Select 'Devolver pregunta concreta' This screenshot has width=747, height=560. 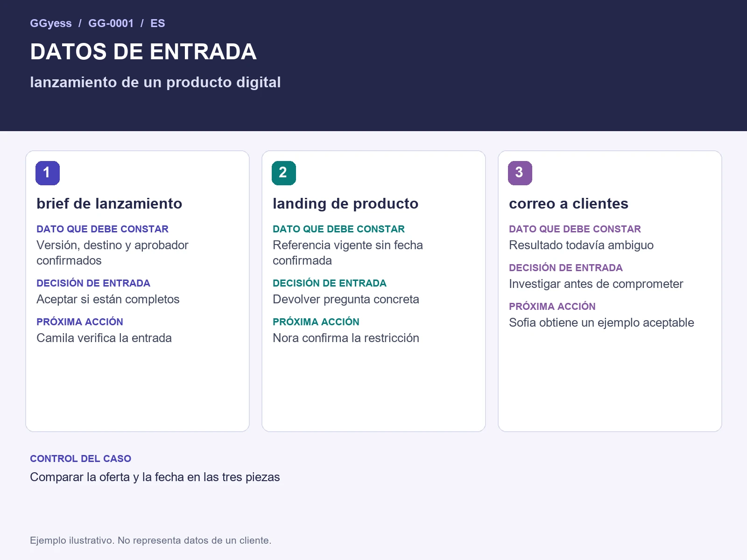tap(346, 299)
